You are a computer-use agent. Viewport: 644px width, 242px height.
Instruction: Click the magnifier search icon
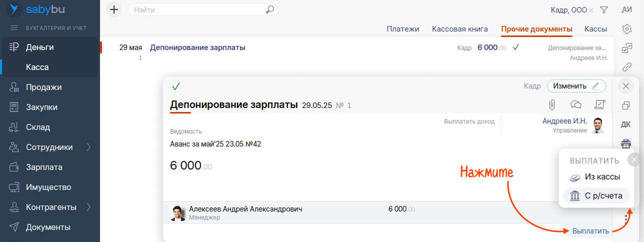270,9
